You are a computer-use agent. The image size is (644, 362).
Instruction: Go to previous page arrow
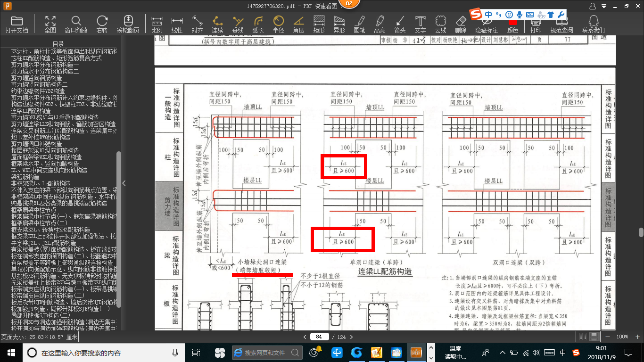click(305, 337)
